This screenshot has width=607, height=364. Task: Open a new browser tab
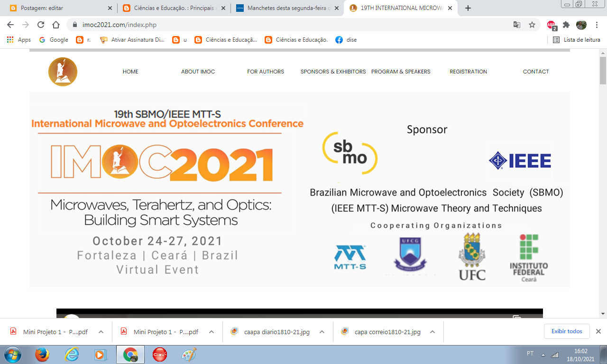pos(468,8)
